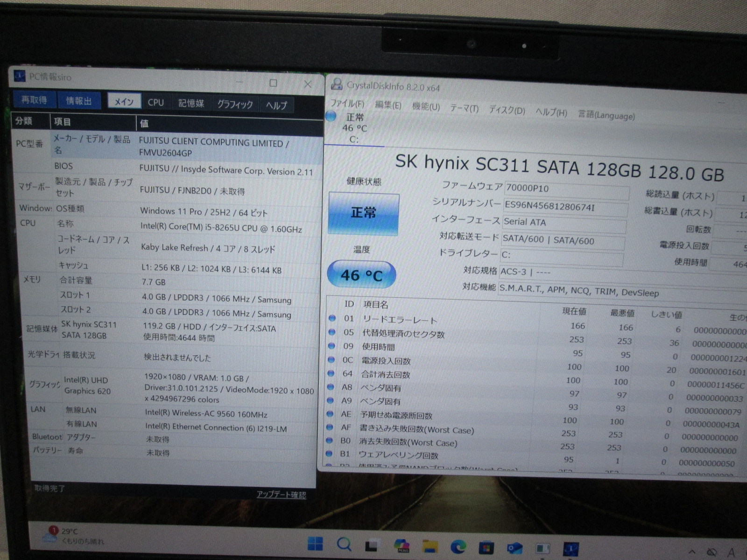This screenshot has width=747, height=560.
Task: Click transfer mode field SATA/600
Action: pyautogui.click(x=563, y=241)
